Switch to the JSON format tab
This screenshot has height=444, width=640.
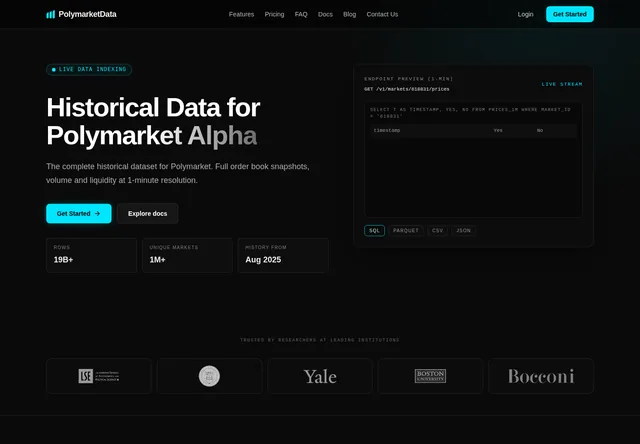(463, 231)
